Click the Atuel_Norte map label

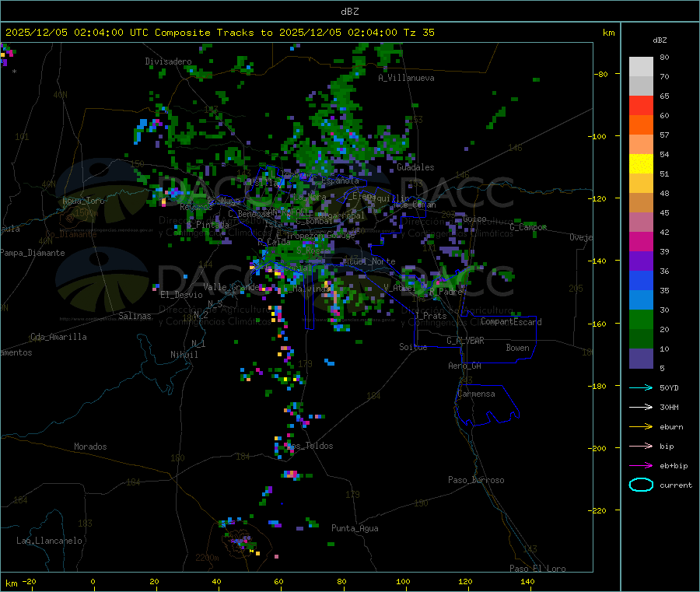369,261
